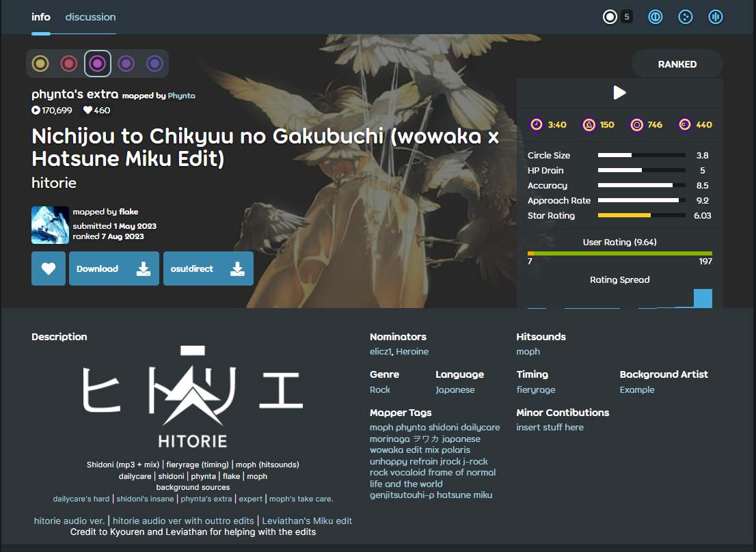This screenshot has width=756, height=552.
Task: Click the download arrow icon on osu!direct
Action: pos(237,268)
